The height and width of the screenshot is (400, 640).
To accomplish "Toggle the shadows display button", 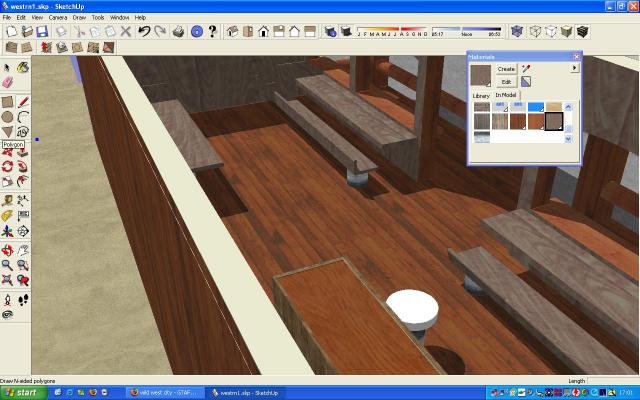I will click(x=331, y=32).
